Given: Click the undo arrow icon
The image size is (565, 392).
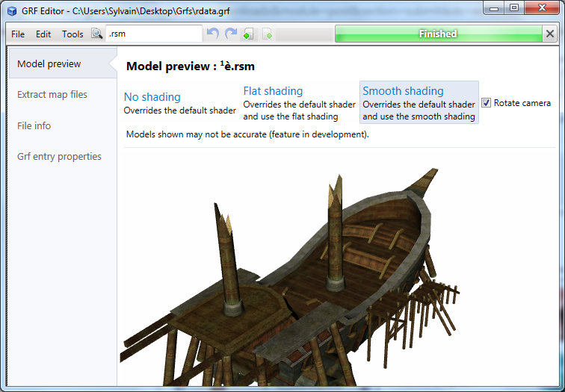Looking at the screenshot, I should tap(212, 34).
